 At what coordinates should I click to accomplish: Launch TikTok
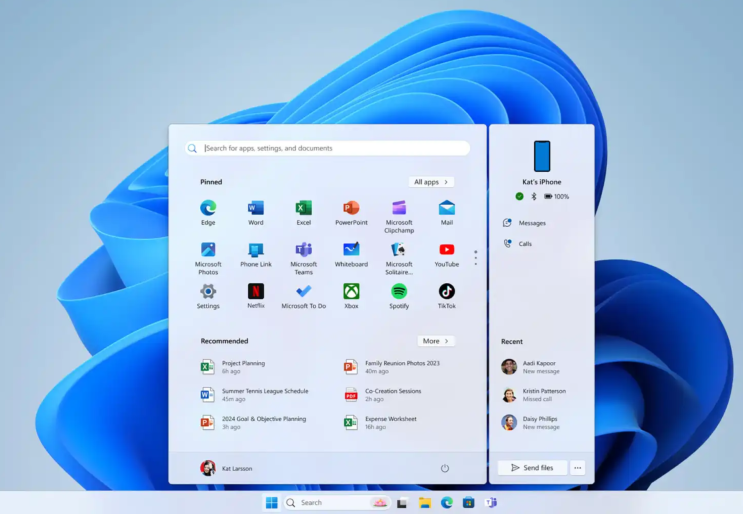click(447, 296)
